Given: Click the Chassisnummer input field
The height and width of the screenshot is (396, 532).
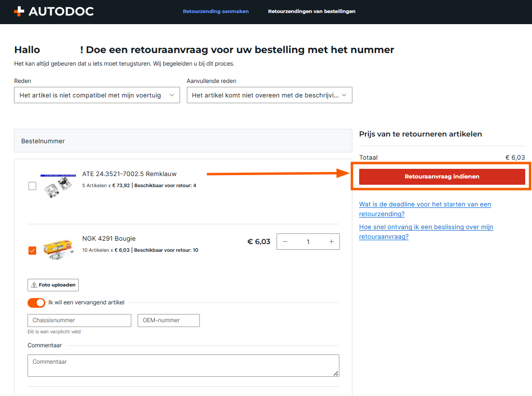Looking at the screenshot, I should (x=79, y=320).
